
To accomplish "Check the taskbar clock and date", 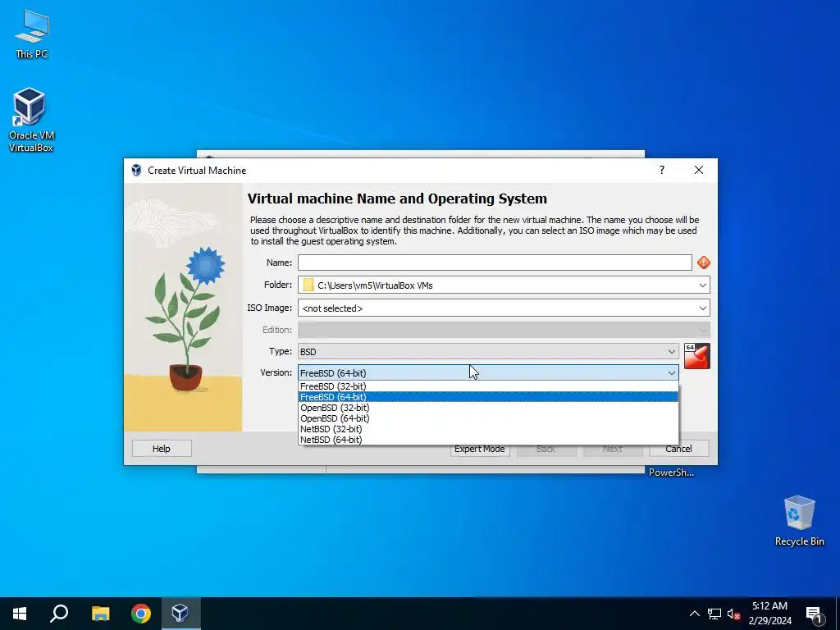I will pos(769,614).
